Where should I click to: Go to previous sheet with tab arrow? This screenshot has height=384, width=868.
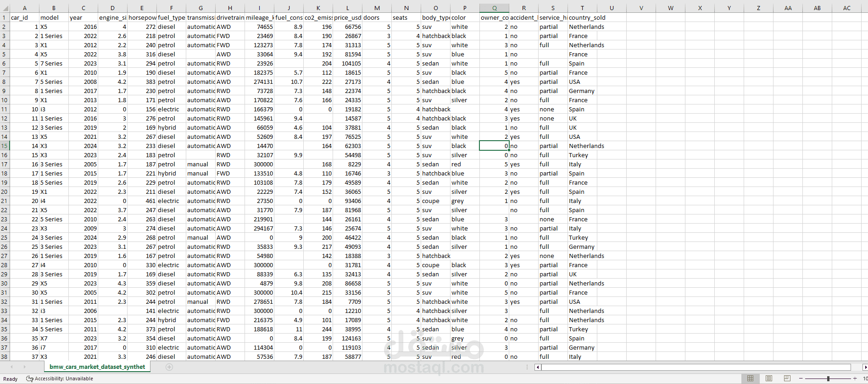12,367
